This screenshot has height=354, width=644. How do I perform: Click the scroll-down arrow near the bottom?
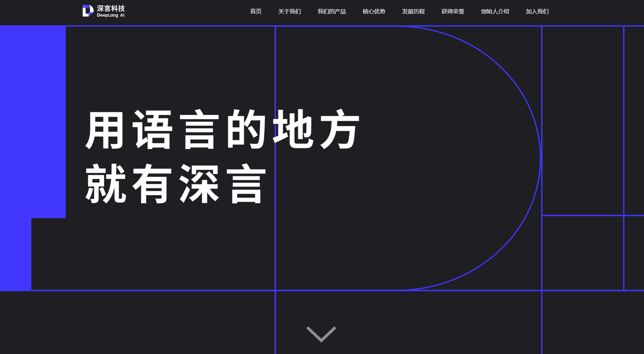click(x=321, y=334)
